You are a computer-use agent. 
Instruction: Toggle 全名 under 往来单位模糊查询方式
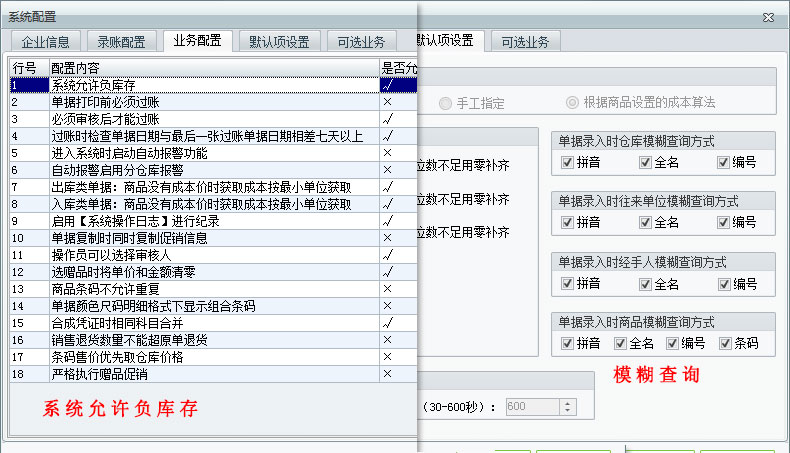(645, 222)
